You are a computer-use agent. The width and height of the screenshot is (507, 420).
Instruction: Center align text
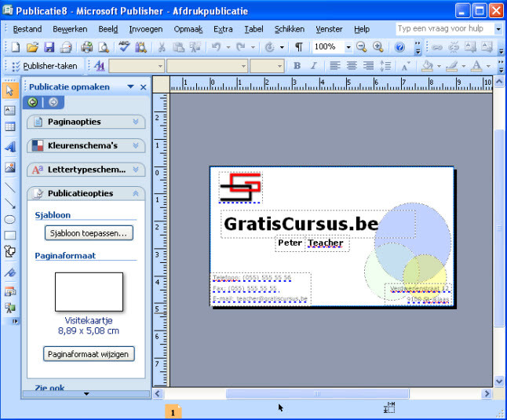pyautogui.click(x=352, y=66)
